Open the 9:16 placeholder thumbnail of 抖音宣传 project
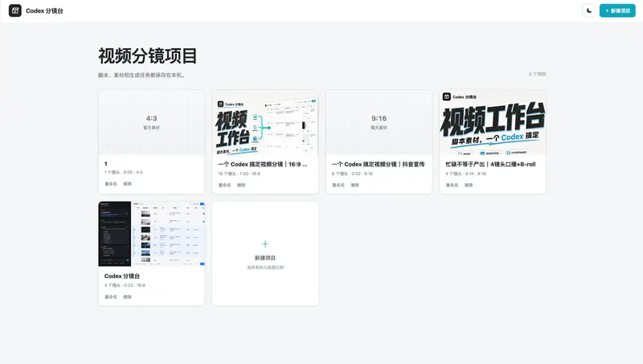Image resolution: width=643 pixels, height=364 pixels. click(379, 122)
